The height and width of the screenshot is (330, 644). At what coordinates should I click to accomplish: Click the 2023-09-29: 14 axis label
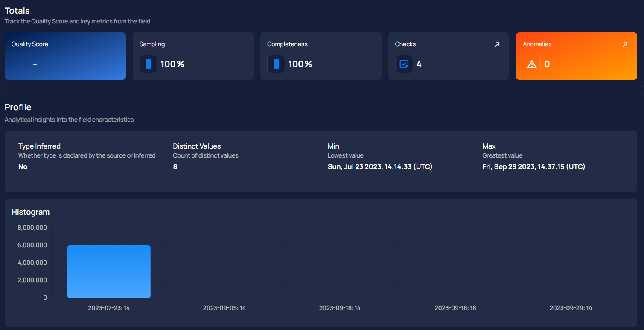coord(571,308)
